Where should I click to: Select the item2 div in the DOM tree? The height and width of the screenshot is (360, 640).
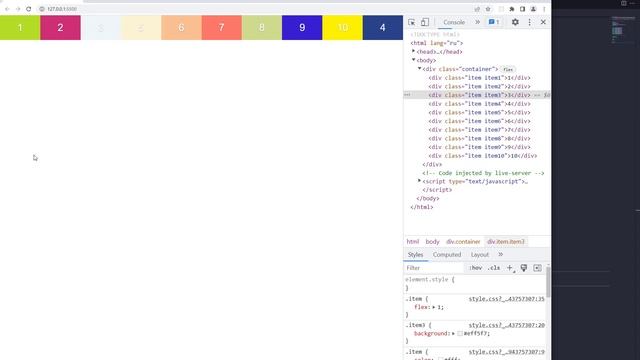(479, 87)
